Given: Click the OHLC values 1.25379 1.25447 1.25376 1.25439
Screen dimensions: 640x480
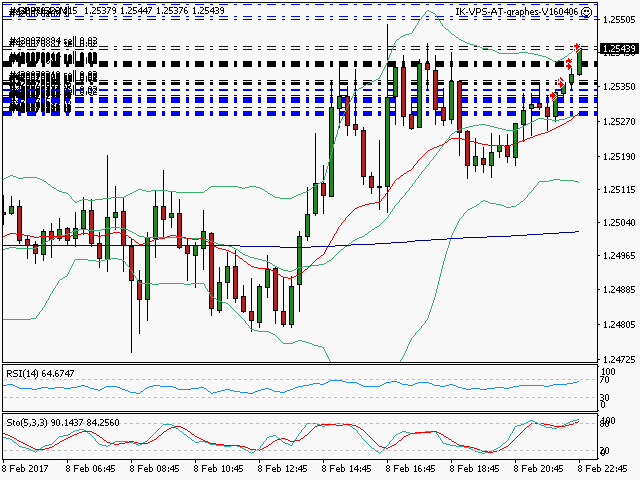Looking at the screenshot, I should (154, 11).
